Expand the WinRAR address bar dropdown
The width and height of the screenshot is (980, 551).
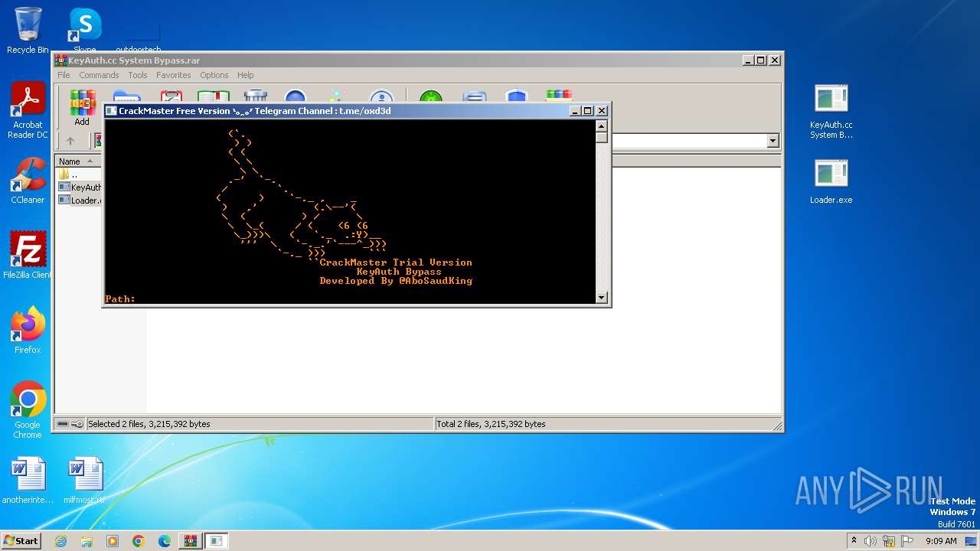(773, 141)
